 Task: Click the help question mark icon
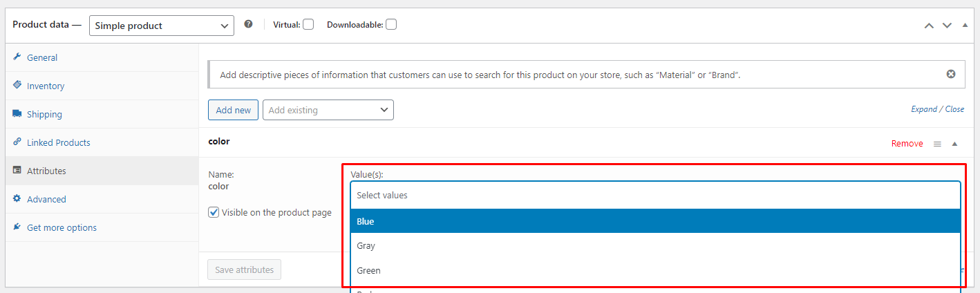tap(248, 24)
